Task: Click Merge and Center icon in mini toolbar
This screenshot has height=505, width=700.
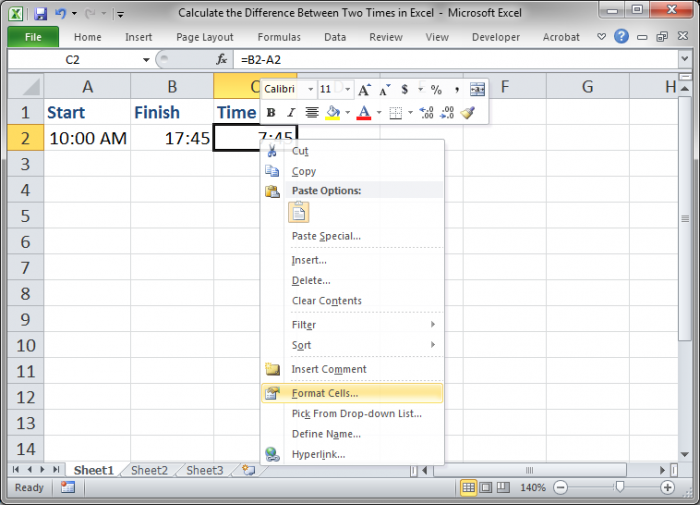Action: (x=477, y=90)
